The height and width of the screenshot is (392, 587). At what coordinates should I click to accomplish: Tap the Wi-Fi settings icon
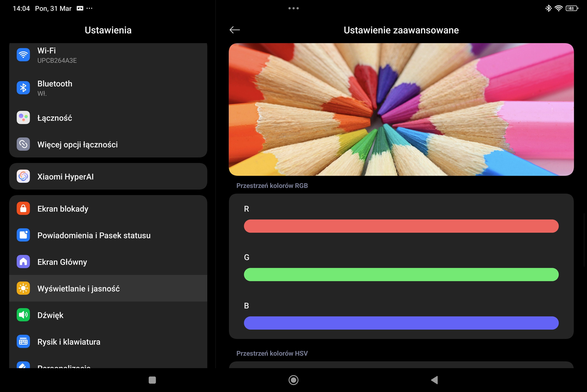(x=23, y=55)
